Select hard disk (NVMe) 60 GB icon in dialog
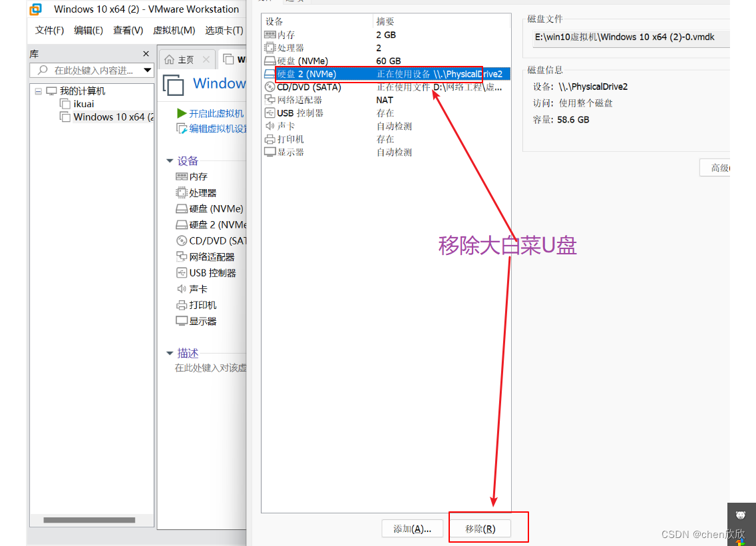 pyautogui.click(x=270, y=61)
